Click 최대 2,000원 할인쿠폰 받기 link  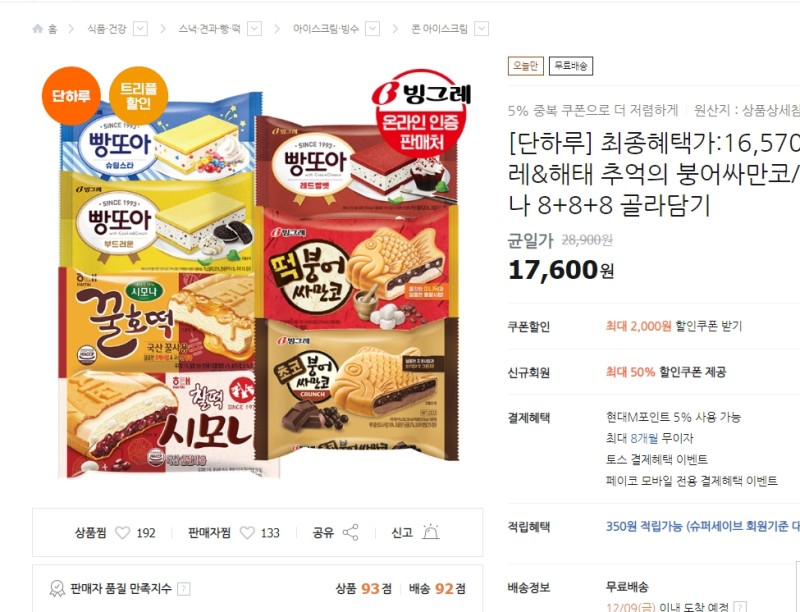click(673, 326)
